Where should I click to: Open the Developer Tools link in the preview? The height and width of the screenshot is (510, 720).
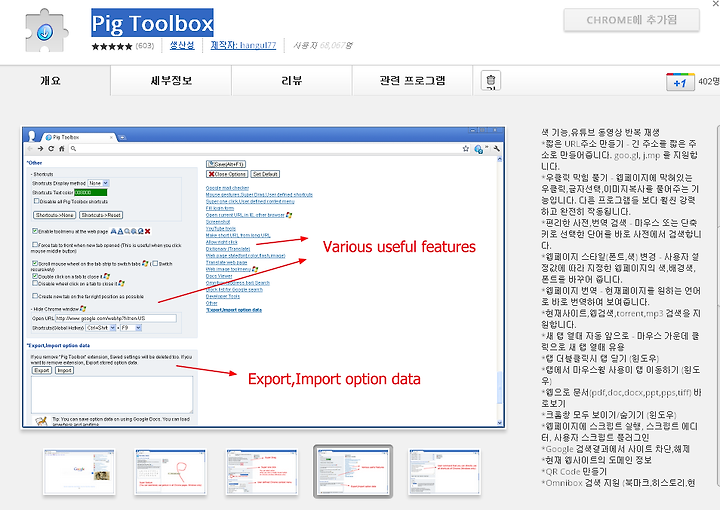(x=223, y=297)
